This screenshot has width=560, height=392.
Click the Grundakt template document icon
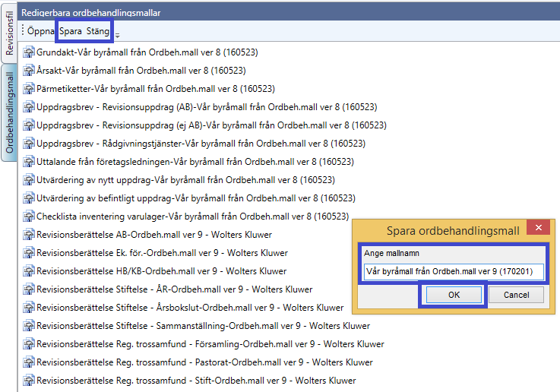click(x=30, y=52)
